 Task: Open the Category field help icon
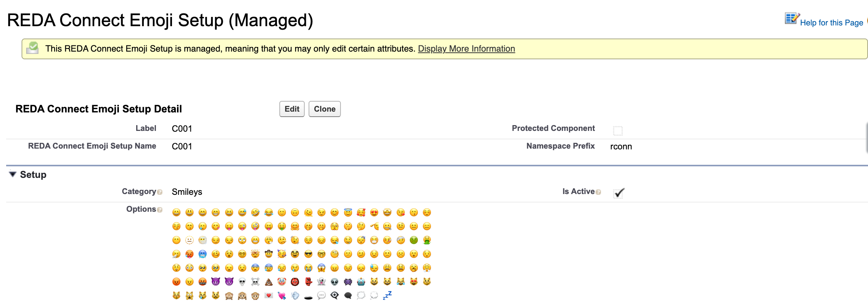pyautogui.click(x=160, y=192)
